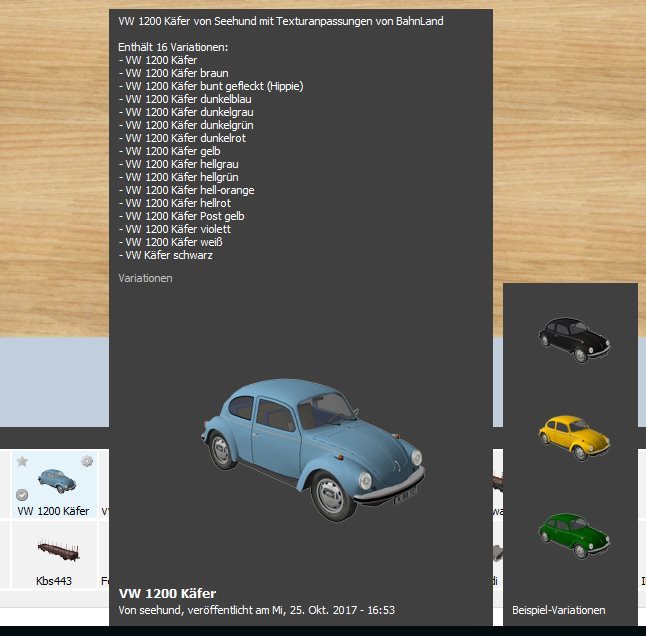Click the star favorite icon on VW 1200 Käfer
Viewport: 646px width, 636px height.
click(22, 461)
